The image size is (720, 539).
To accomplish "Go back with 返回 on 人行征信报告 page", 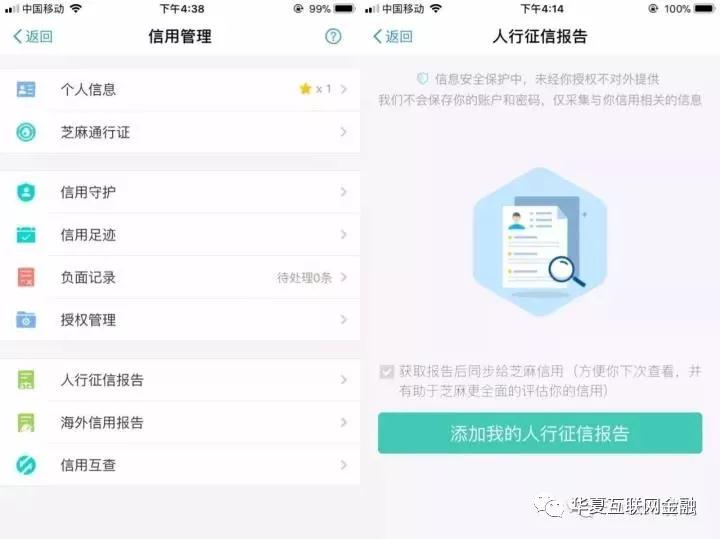I will [393, 36].
